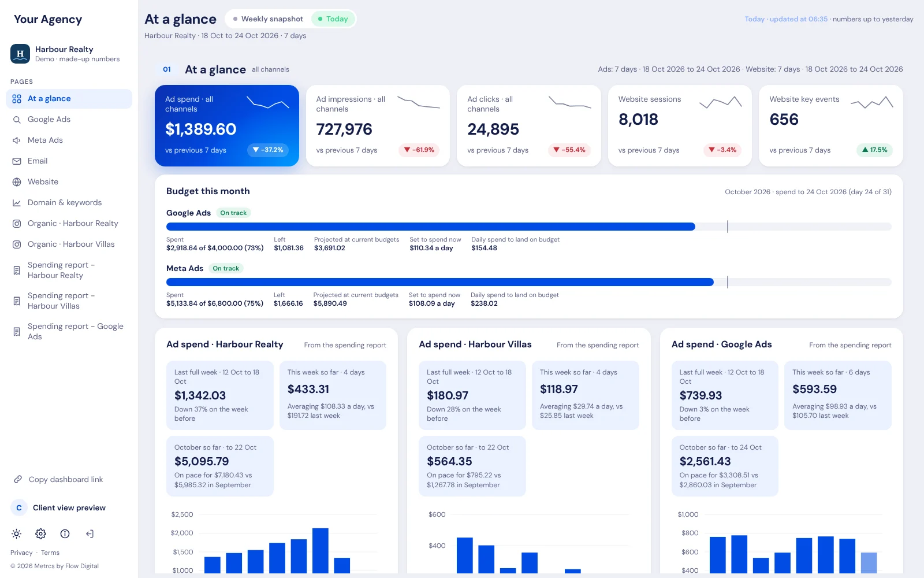Click the 17.5% increase badge
Screen dimensions: 924x578
pos(874,150)
